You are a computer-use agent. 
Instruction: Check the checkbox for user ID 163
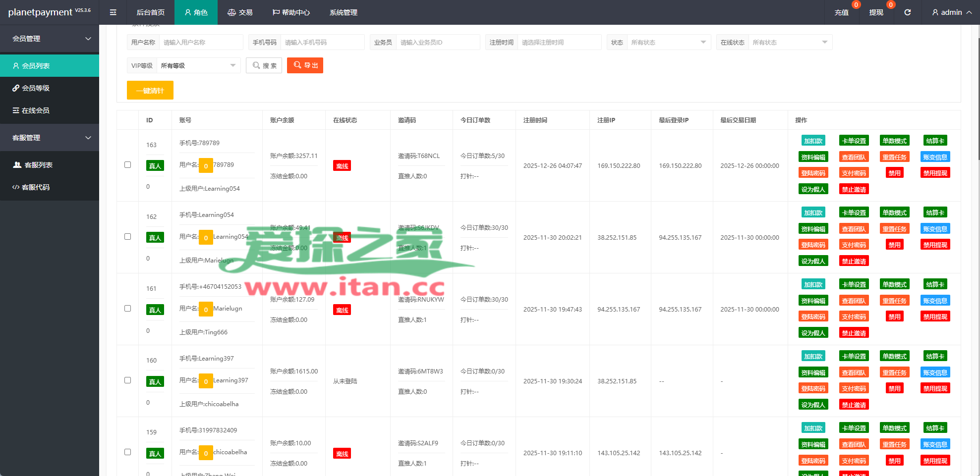pyautogui.click(x=127, y=165)
